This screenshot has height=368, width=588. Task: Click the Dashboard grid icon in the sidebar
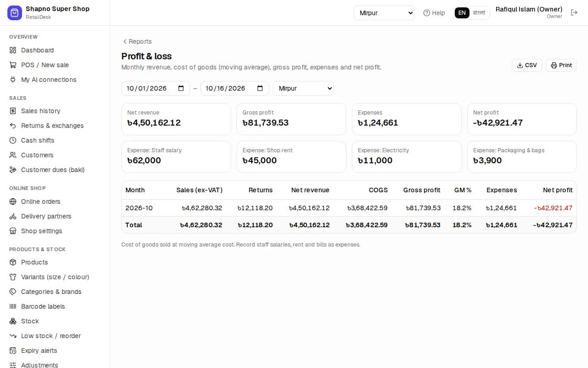(x=13, y=50)
